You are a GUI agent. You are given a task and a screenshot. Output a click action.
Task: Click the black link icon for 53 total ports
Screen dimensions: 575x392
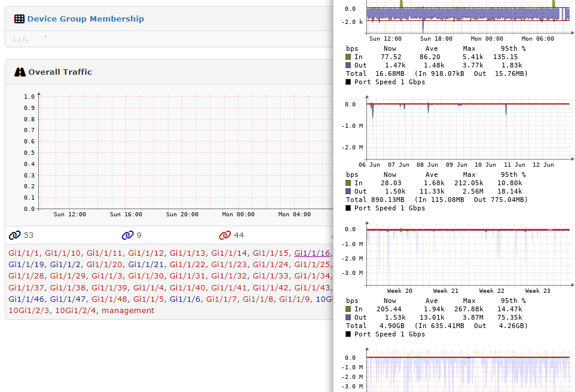point(15,235)
